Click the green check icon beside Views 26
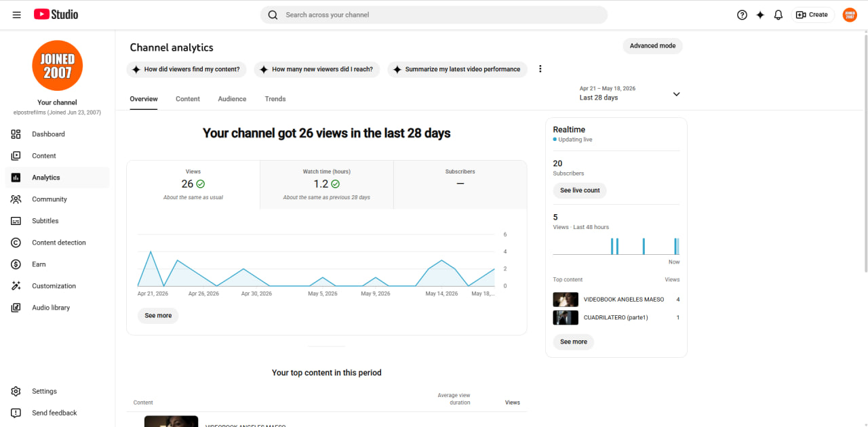Image resolution: width=868 pixels, height=427 pixels. click(201, 184)
